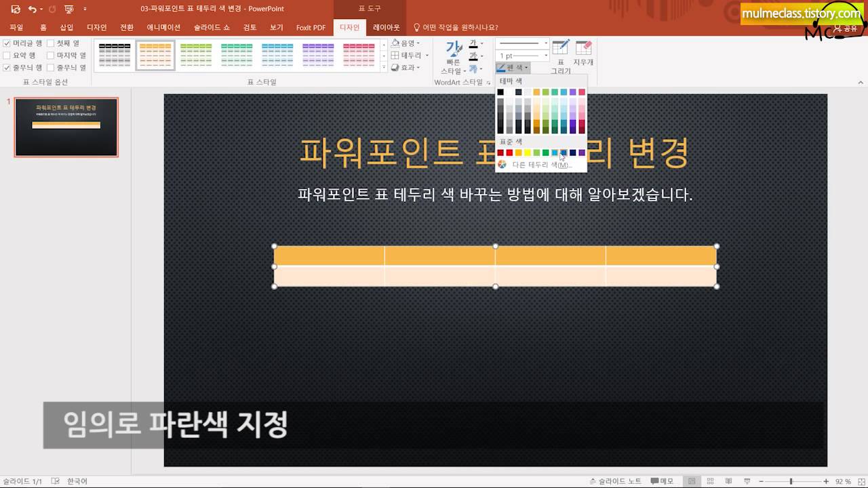Open the WordArt text fill dropdown
The height and width of the screenshot is (488, 868).
point(477,43)
